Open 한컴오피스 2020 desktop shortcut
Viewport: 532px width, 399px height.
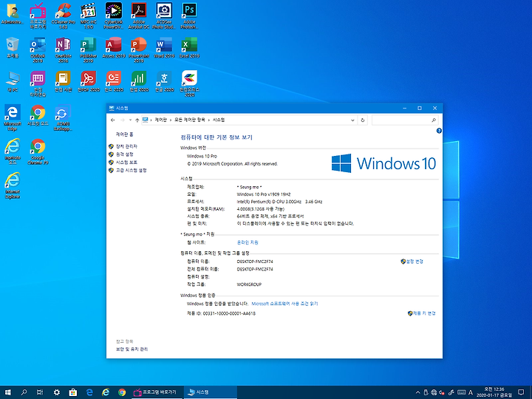[x=189, y=83]
